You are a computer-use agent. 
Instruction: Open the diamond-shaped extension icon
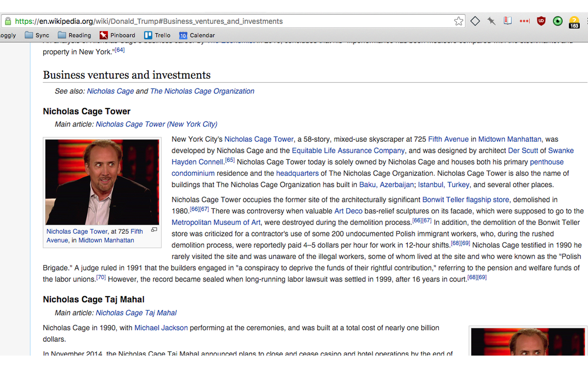[475, 21]
